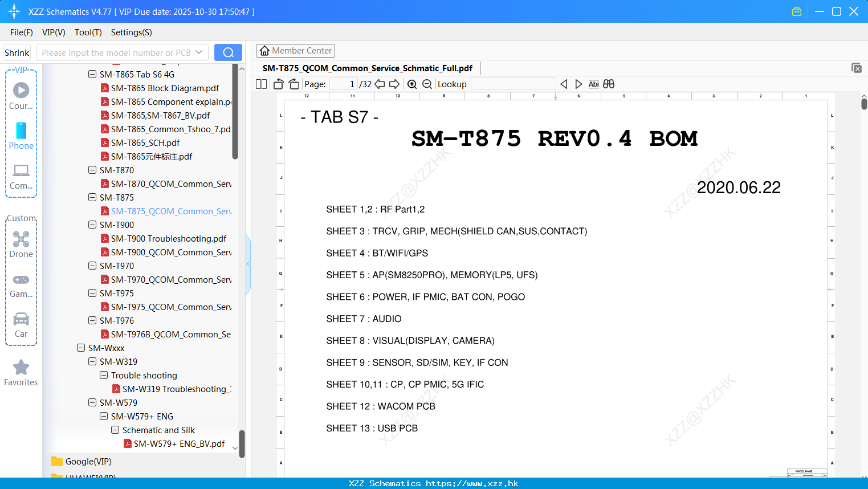Click the PDF viewer vertical scrollbar
868x489 pixels.
(x=864, y=104)
